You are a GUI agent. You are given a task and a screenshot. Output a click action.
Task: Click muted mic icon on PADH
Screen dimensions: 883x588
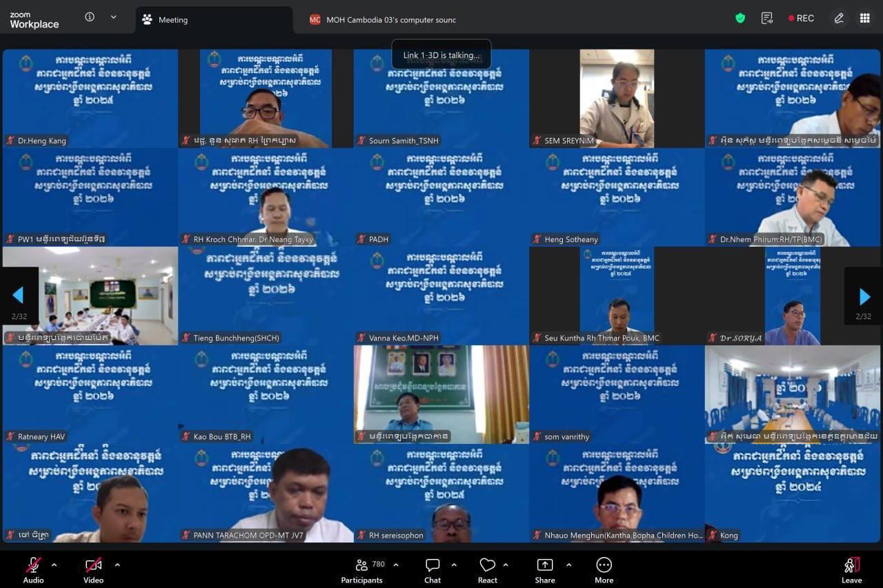pos(361,239)
